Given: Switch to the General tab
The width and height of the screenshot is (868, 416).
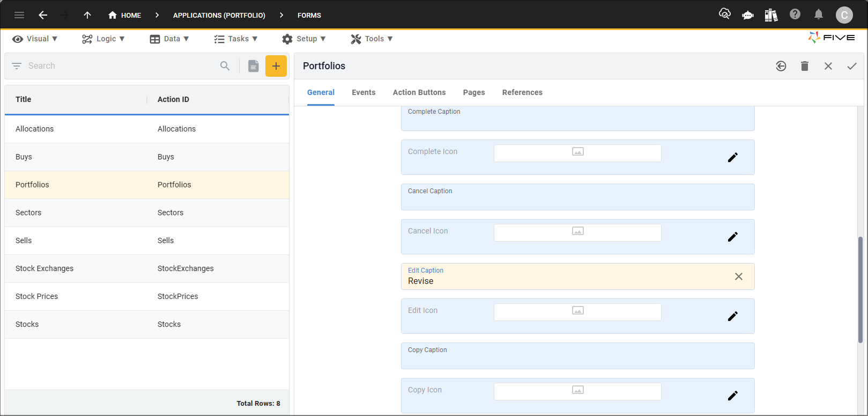Looking at the screenshot, I should [x=321, y=92].
